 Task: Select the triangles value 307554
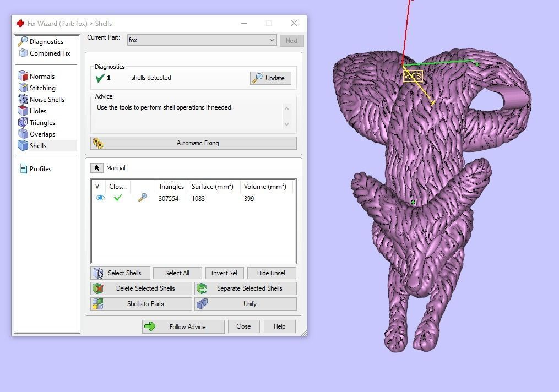(x=169, y=199)
